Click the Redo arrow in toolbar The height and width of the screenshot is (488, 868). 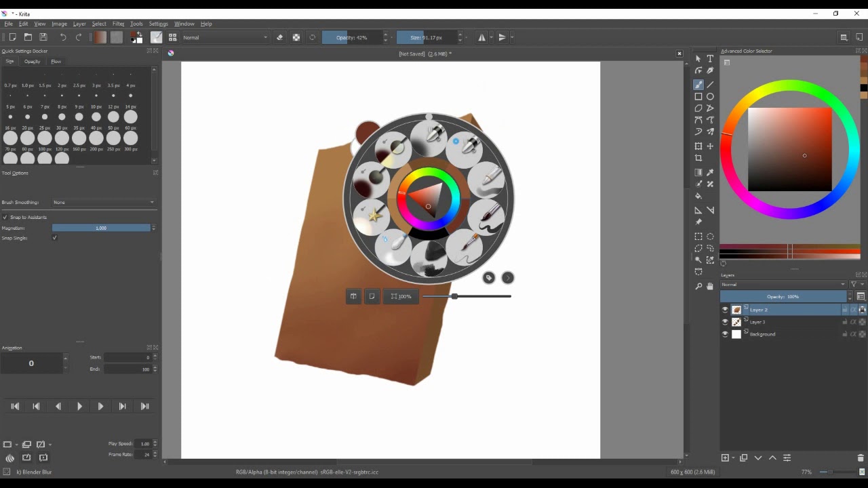tap(79, 37)
